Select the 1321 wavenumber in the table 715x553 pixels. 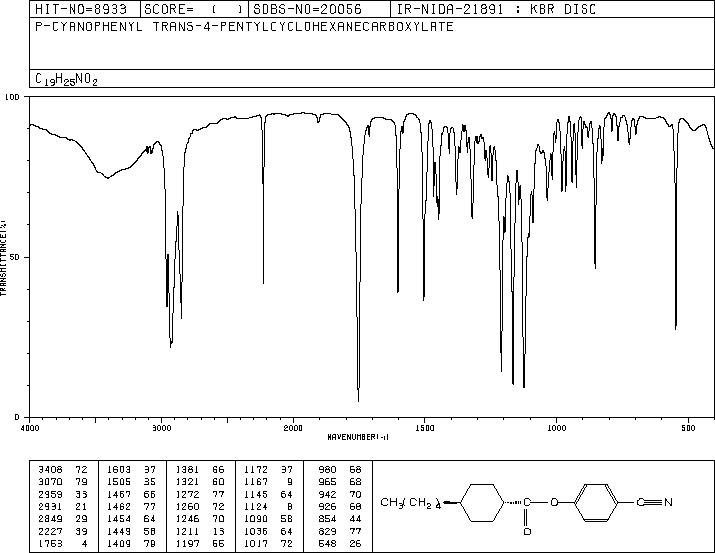point(187,482)
